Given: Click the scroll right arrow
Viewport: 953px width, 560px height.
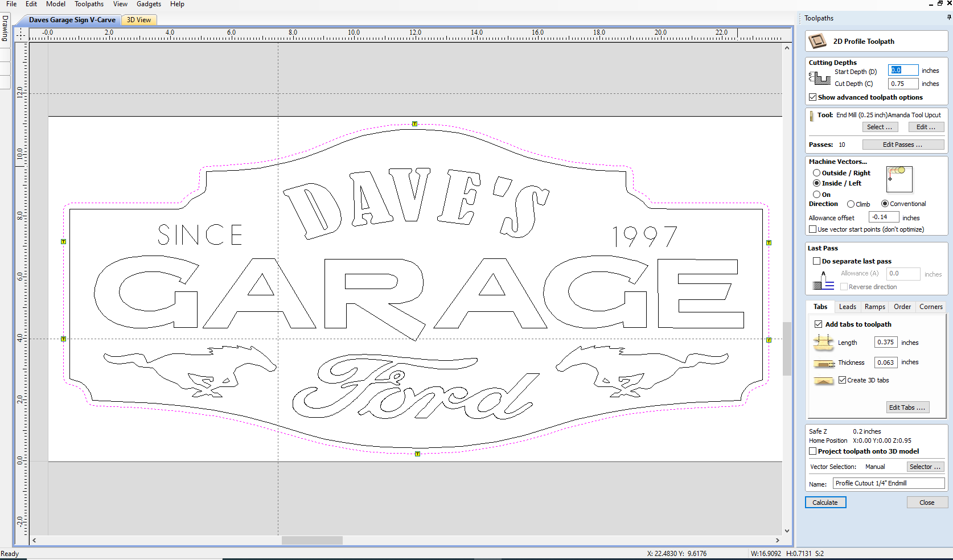Looking at the screenshot, I should (x=778, y=541).
